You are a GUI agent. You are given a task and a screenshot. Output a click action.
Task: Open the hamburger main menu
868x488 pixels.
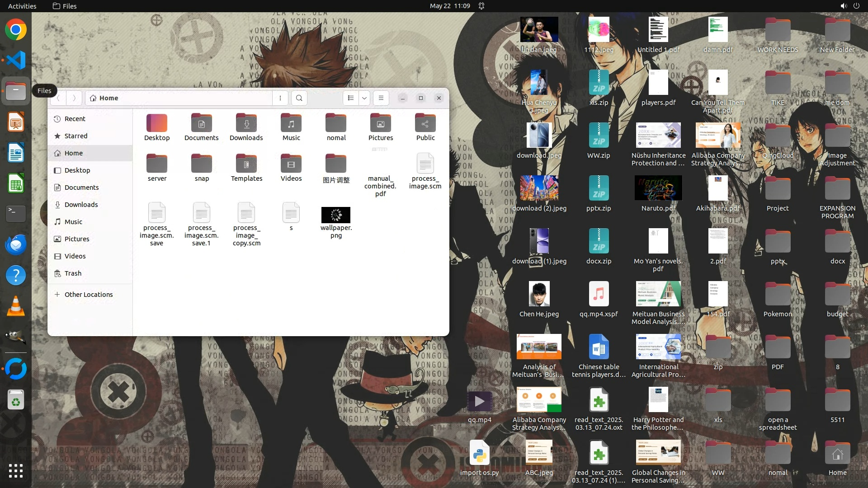[381, 98]
